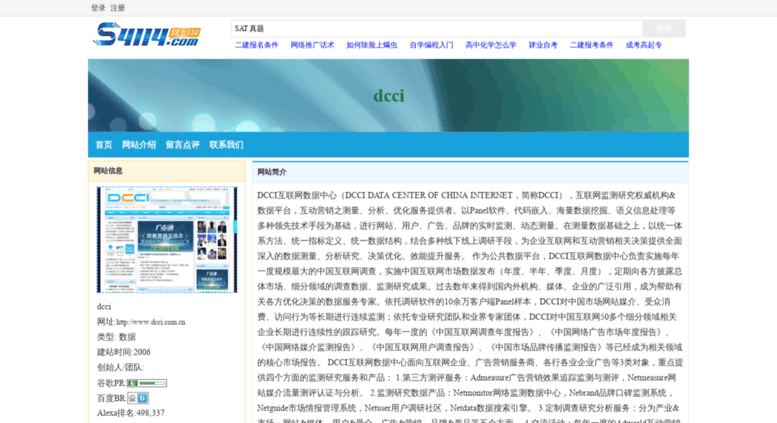Click the 创始人/团队 text row
The image size is (777, 423).
(120, 368)
